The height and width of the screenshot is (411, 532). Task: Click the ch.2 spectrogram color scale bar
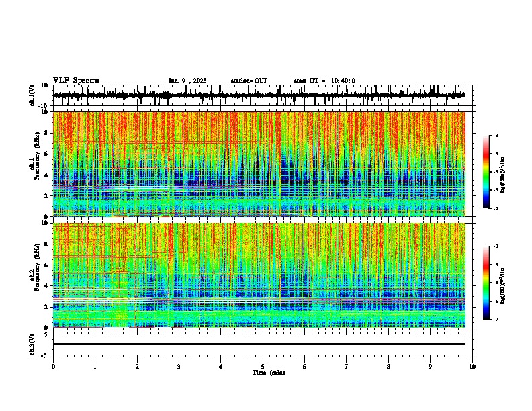pos(486,283)
